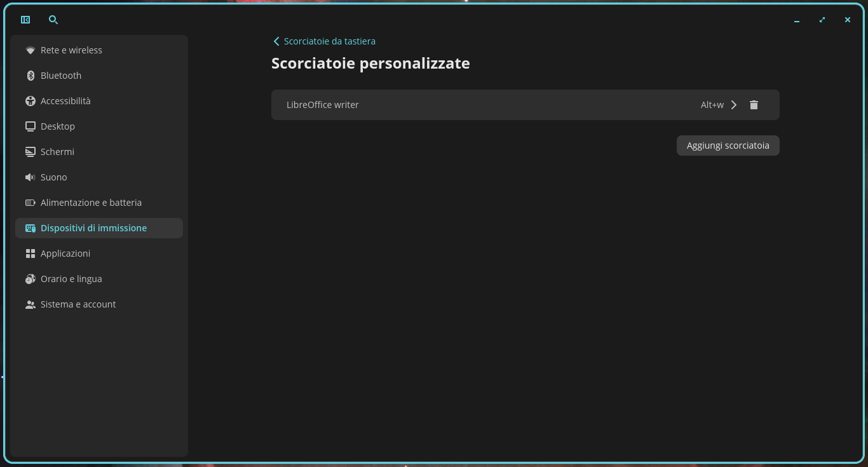Viewport: 868px width, 467px height.
Task: Click the monitor icon next to Desktop
Action: tap(30, 126)
